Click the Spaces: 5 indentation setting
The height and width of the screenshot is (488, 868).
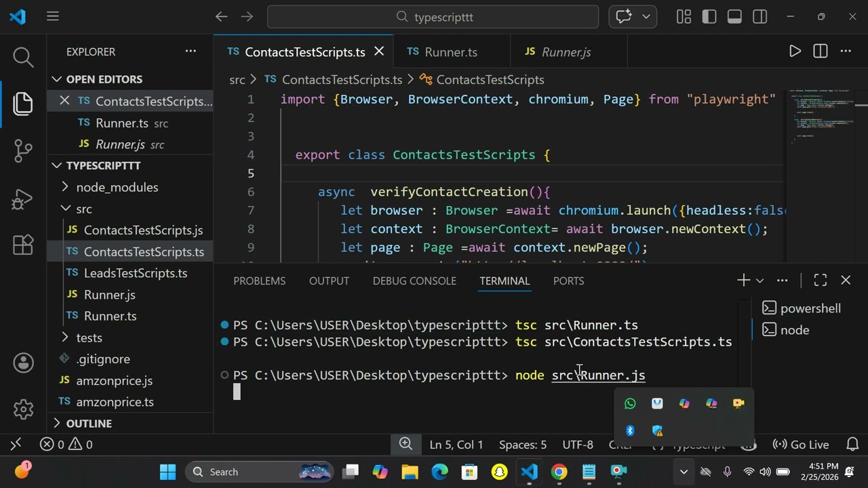point(523,445)
